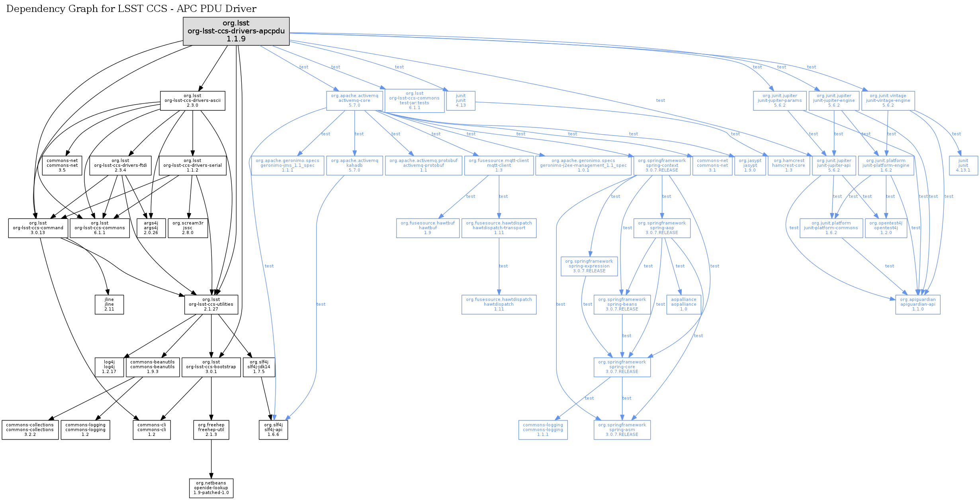Select the org-lsst-ccs-bootstrap 3.0.1 node
The width and height of the screenshot is (980, 500).
click(211, 367)
